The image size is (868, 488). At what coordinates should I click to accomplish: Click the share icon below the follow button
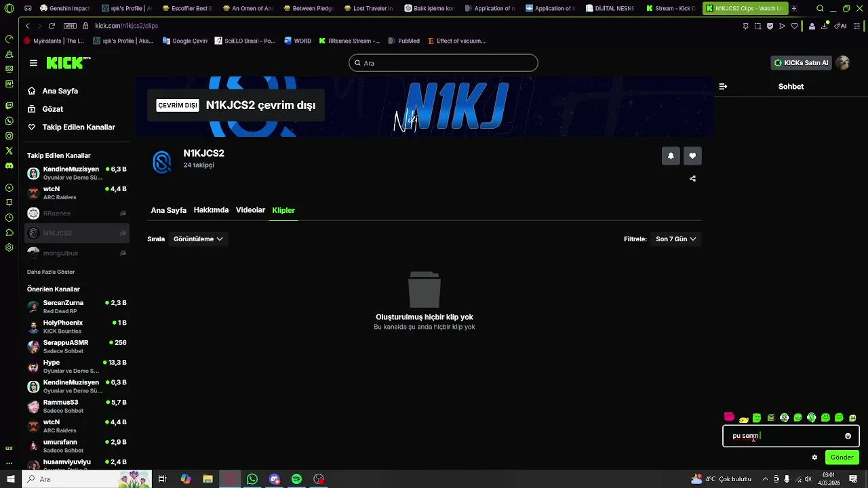(x=692, y=179)
